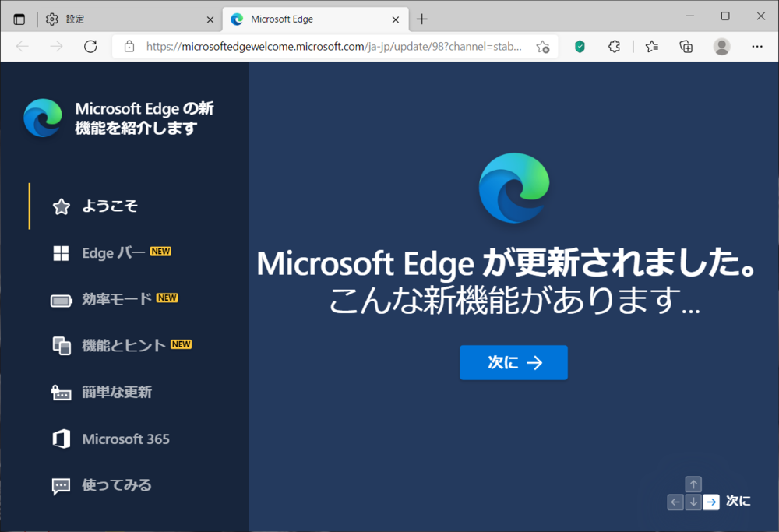This screenshot has width=779, height=532.
Task: Click the up arrow navigation key hint
Action: tap(693, 484)
